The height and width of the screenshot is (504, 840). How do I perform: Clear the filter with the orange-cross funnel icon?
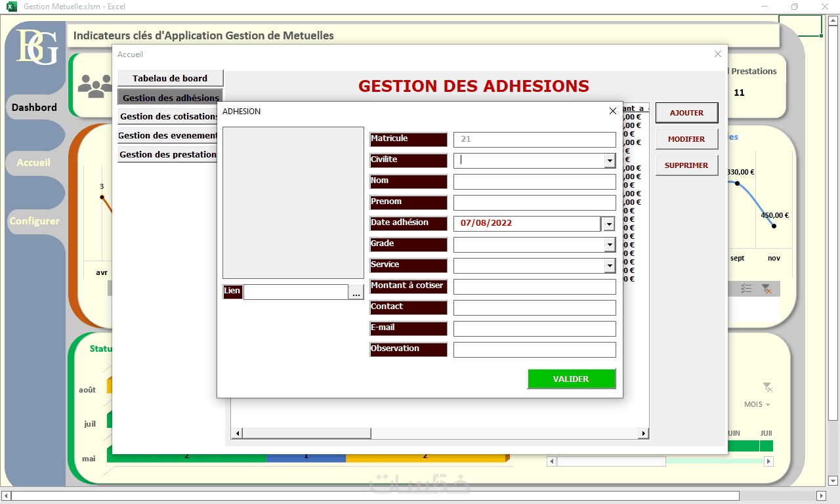pyautogui.click(x=766, y=288)
